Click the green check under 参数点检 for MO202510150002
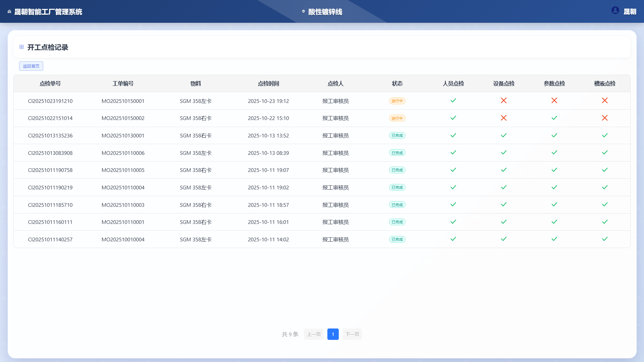The width and height of the screenshot is (644, 362). [x=554, y=118]
